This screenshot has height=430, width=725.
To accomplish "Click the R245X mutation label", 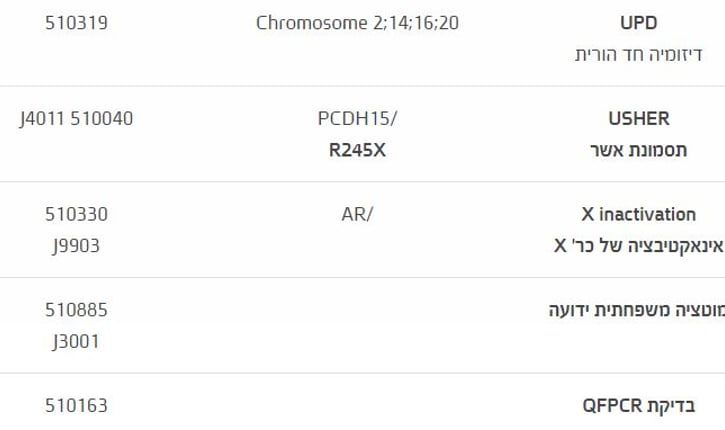I will pyautogui.click(x=357, y=150).
